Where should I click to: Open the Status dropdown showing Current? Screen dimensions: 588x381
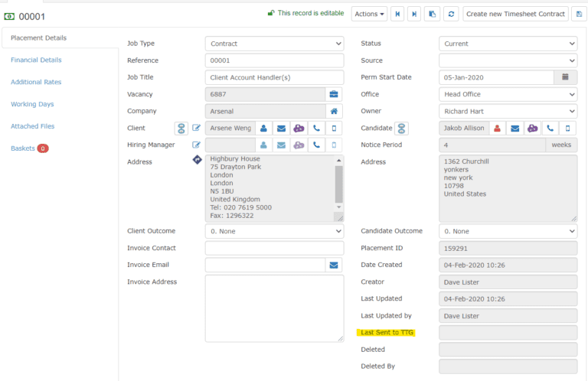point(508,44)
